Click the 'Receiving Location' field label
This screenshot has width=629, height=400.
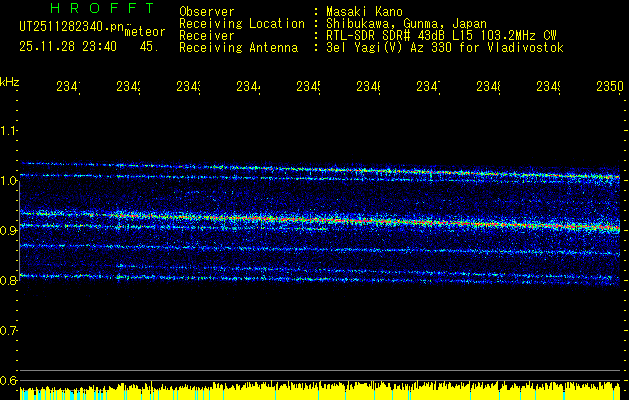point(241,23)
